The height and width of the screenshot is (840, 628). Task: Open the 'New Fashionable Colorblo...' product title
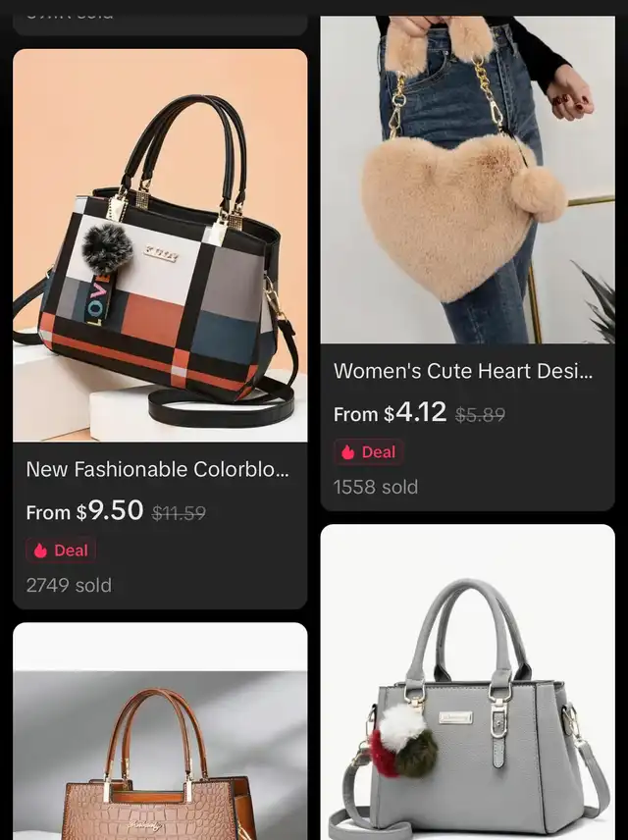click(158, 469)
